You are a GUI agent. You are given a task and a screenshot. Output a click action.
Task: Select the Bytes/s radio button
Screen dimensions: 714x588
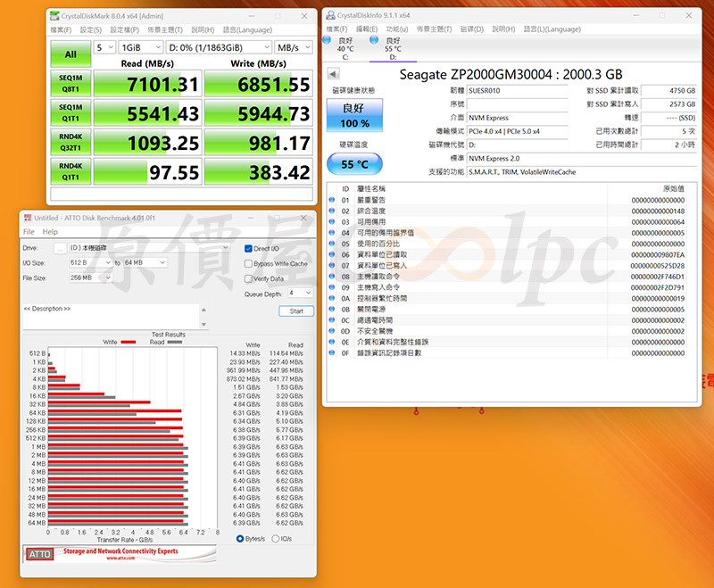pos(240,538)
